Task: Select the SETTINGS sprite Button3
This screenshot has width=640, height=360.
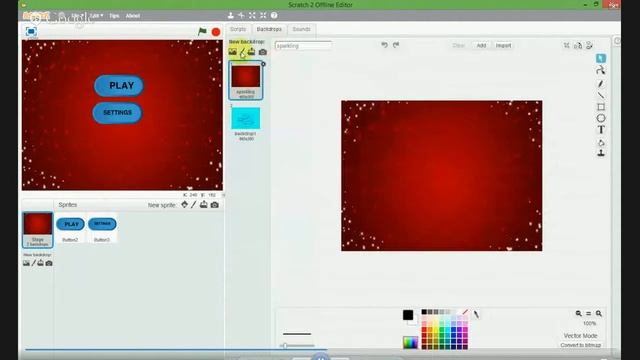Action: [x=102, y=228]
